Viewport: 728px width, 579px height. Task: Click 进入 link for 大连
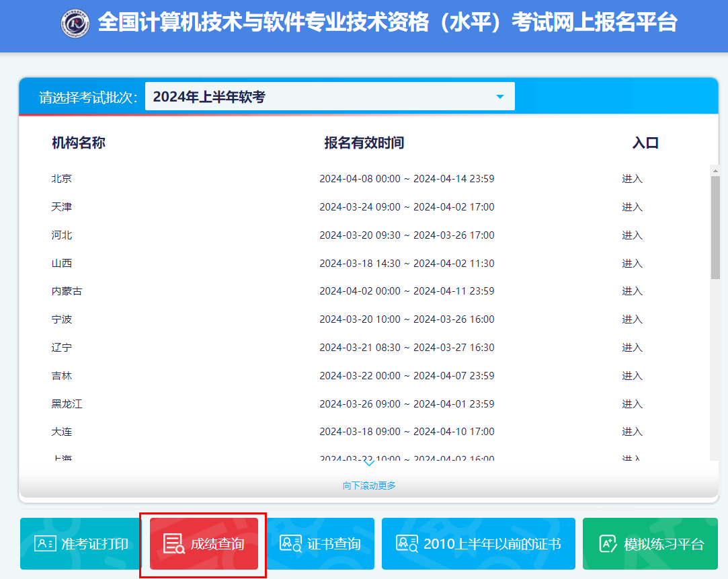[x=632, y=432]
